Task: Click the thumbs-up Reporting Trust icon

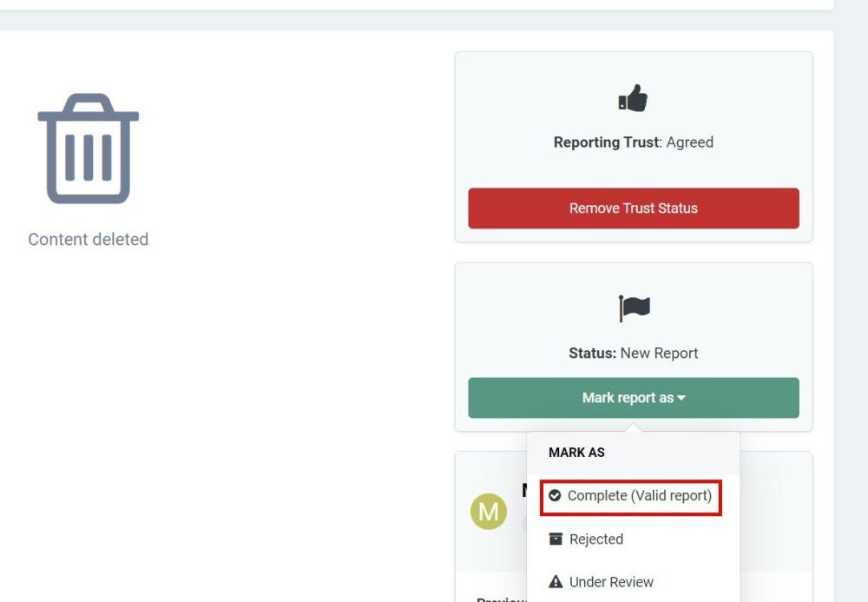Action: tap(634, 99)
